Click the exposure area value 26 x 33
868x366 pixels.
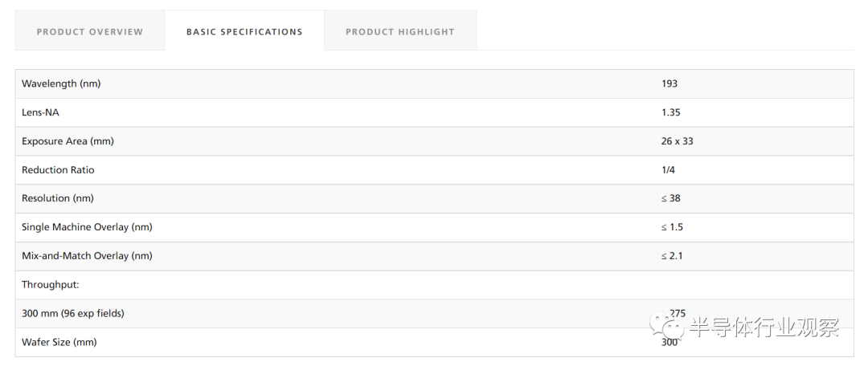click(x=677, y=141)
